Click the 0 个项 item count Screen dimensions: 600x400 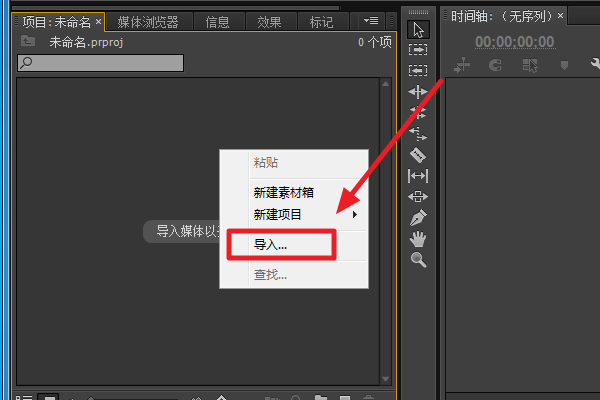coord(375,42)
